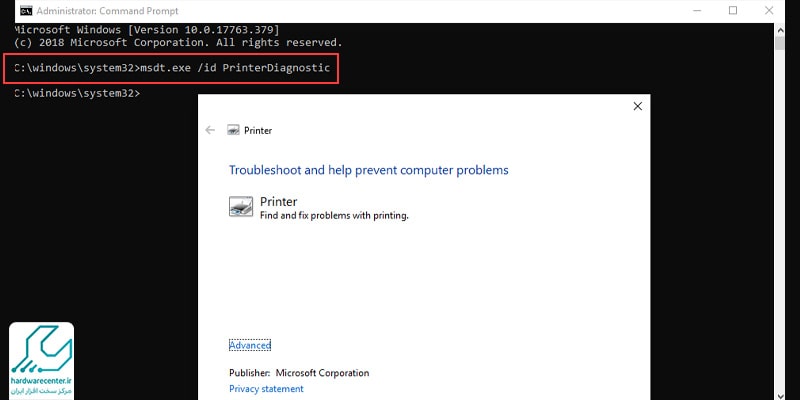Click the Command Prompt icon in title bar
This screenshot has height=400, width=800.
point(26,11)
